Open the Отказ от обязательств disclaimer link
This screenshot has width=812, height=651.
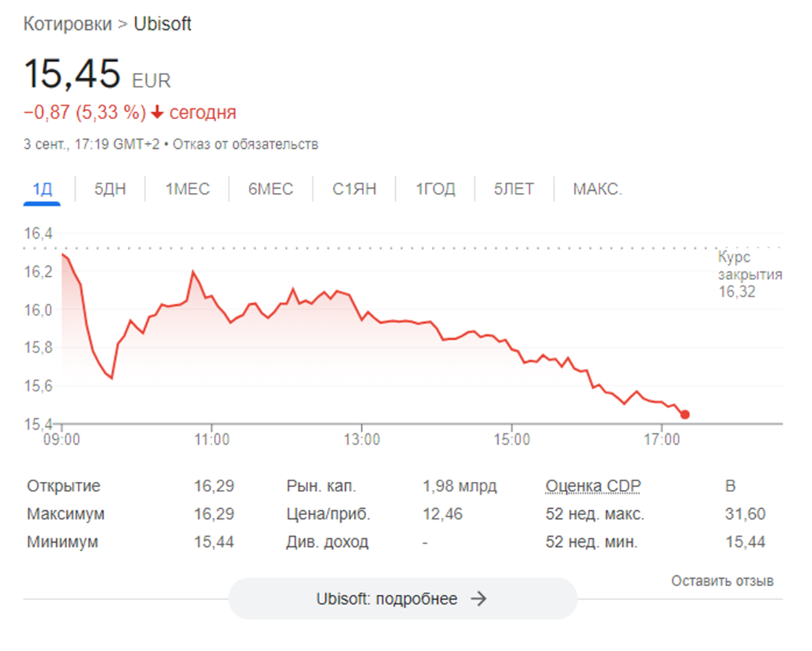tap(246, 144)
